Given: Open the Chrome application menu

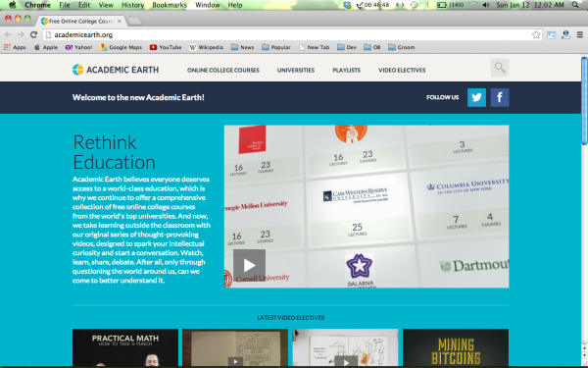Looking at the screenshot, I should tap(37, 5).
